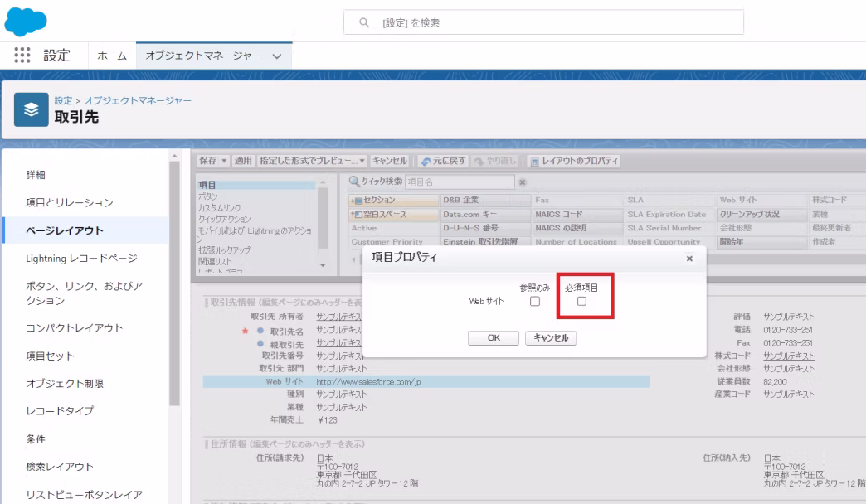Select カスタムリンク in the palette list

pos(219,207)
